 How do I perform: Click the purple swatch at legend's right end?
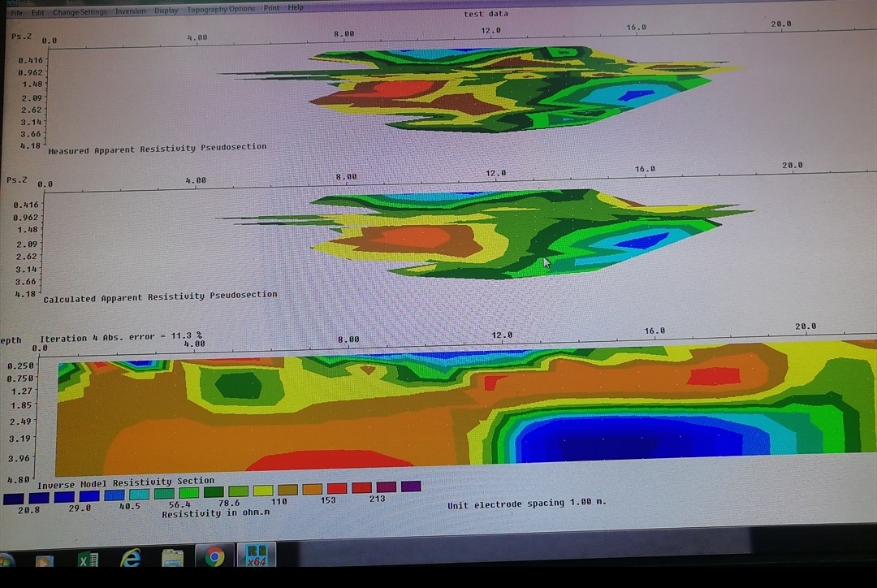point(411,486)
